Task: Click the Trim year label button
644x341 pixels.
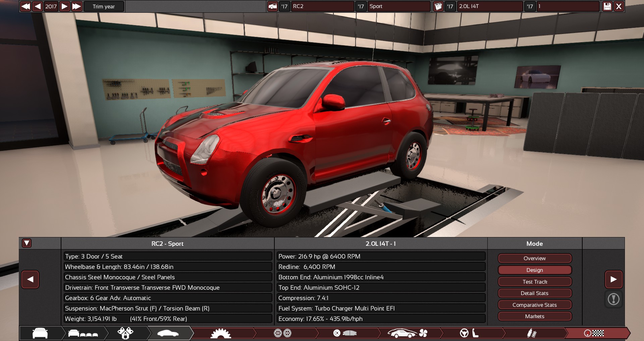Action: pos(104,6)
